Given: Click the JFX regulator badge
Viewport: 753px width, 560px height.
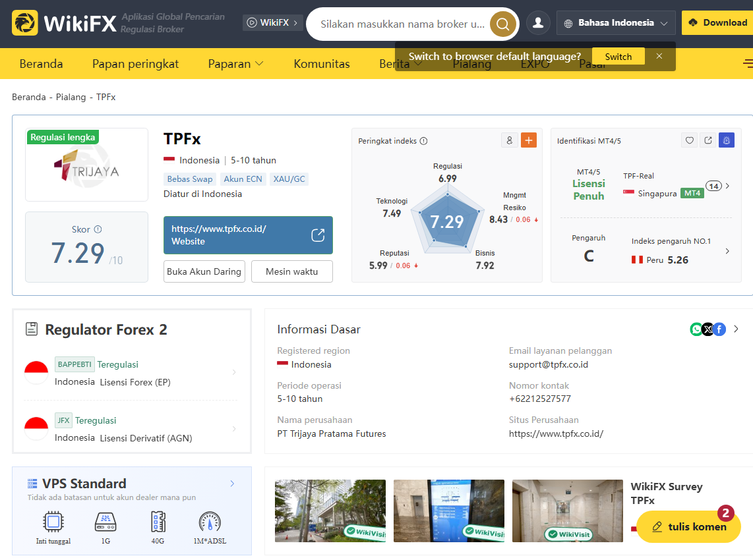Looking at the screenshot, I should click(63, 420).
